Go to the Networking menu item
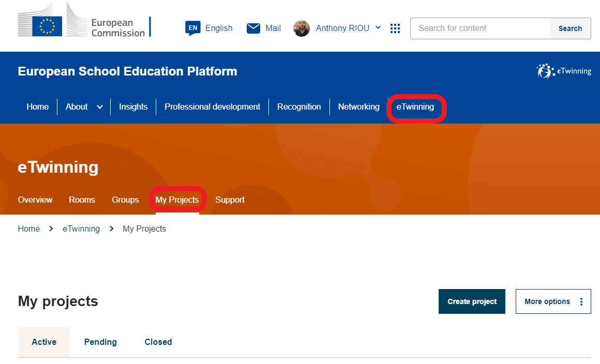The height and width of the screenshot is (364, 600). 358,107
